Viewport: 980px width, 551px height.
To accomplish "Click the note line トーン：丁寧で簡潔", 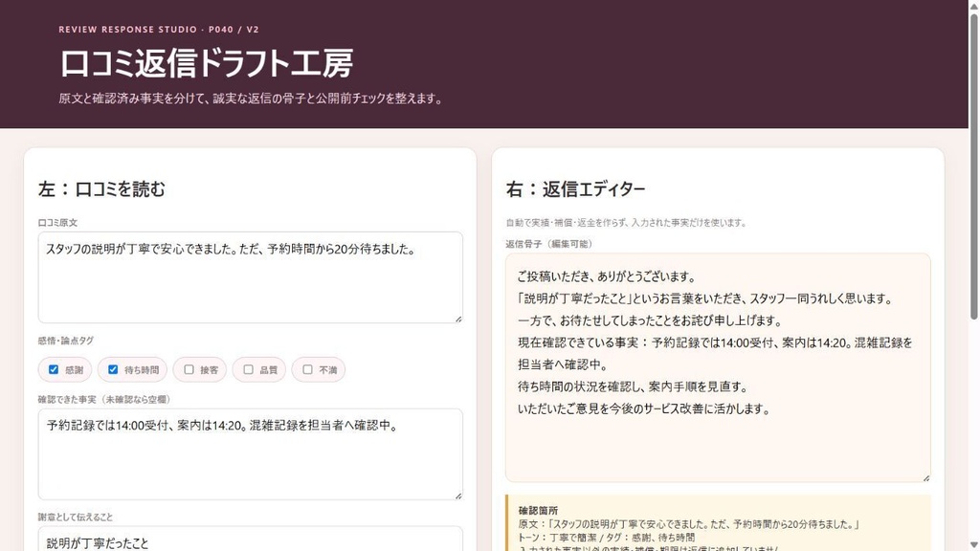I will click(606, 538).
